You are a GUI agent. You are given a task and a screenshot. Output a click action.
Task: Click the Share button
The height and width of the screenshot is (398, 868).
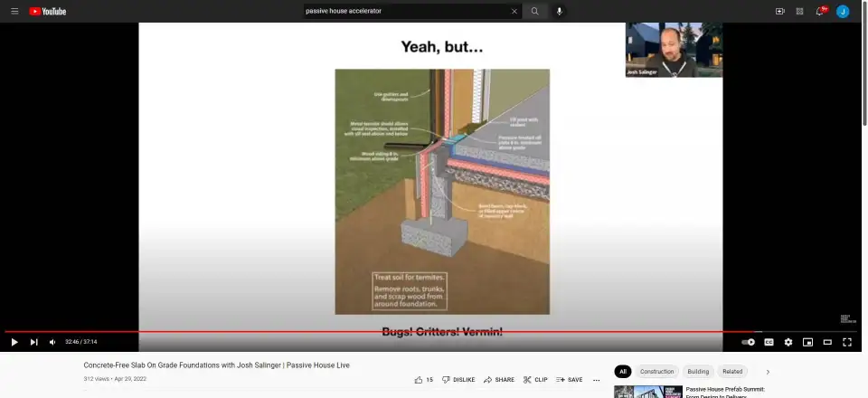(x=499, y=380)
